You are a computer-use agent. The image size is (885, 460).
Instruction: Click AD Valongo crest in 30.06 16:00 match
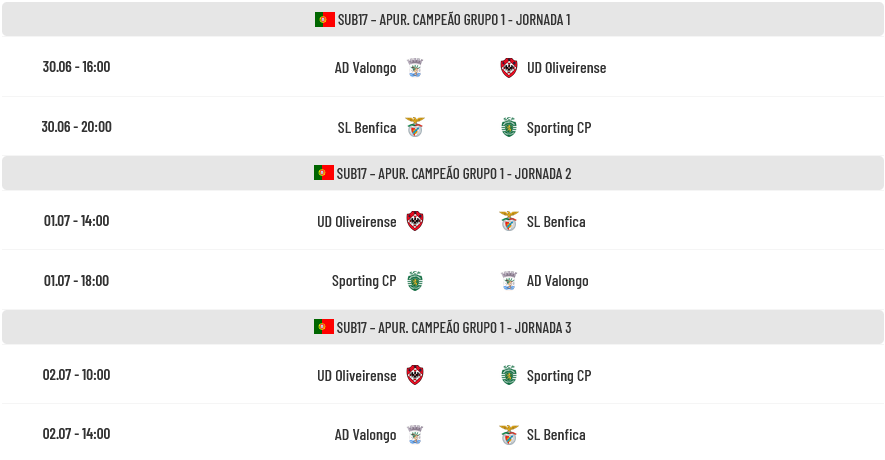[x=415, y=68]
